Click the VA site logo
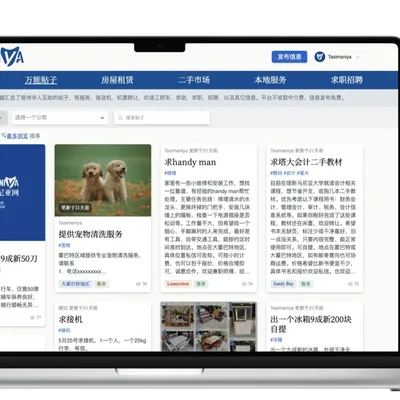The height and width of the screenshot is (400, 400). point(12,57)
